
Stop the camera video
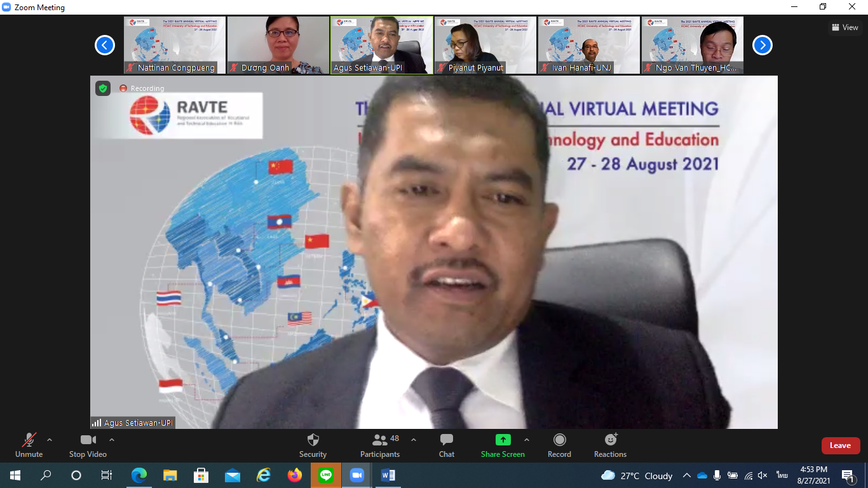(x=88, y=445)
